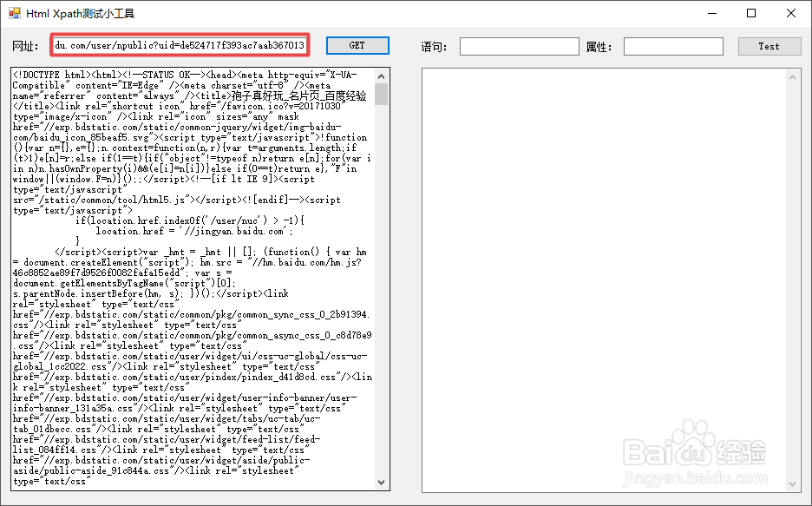Click the '46c8852ae89f7d9526f0082fafa15edd' hash line

click(x=122, y=273)
